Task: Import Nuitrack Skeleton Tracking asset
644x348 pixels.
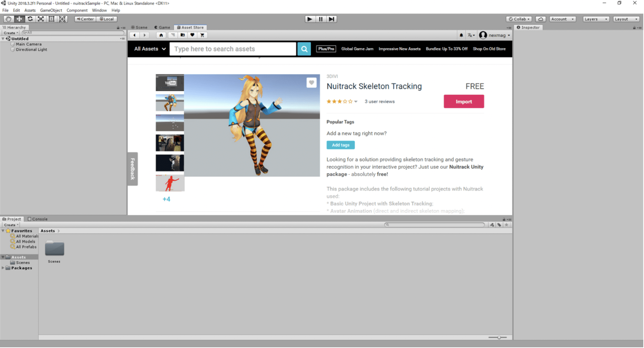Action: pos(464,102)
